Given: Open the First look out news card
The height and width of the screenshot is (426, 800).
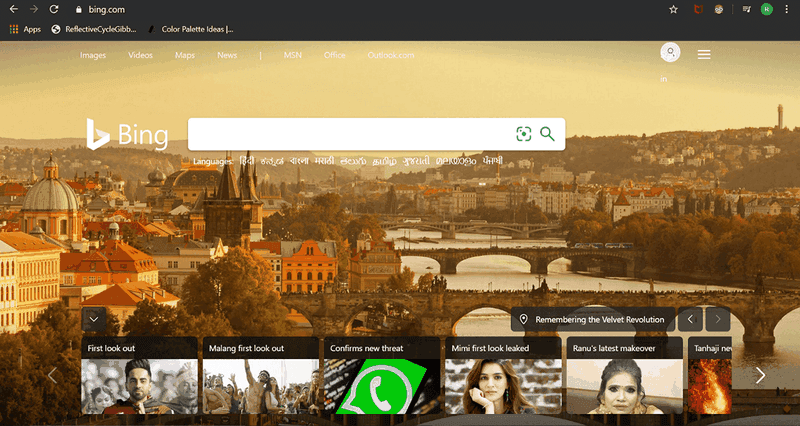Looking at the screenshot, I should point(139,375).
